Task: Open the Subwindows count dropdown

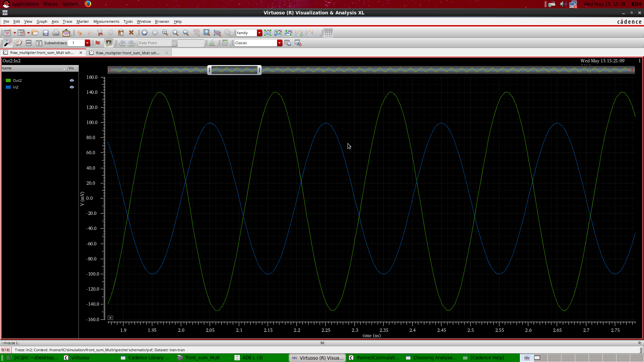Action: coord(88,43)
